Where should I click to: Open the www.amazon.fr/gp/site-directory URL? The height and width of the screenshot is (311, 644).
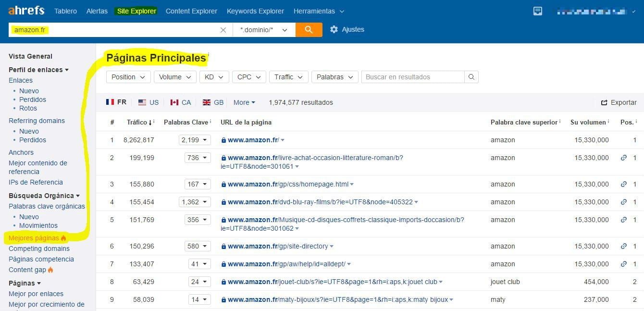pos(278,246)
